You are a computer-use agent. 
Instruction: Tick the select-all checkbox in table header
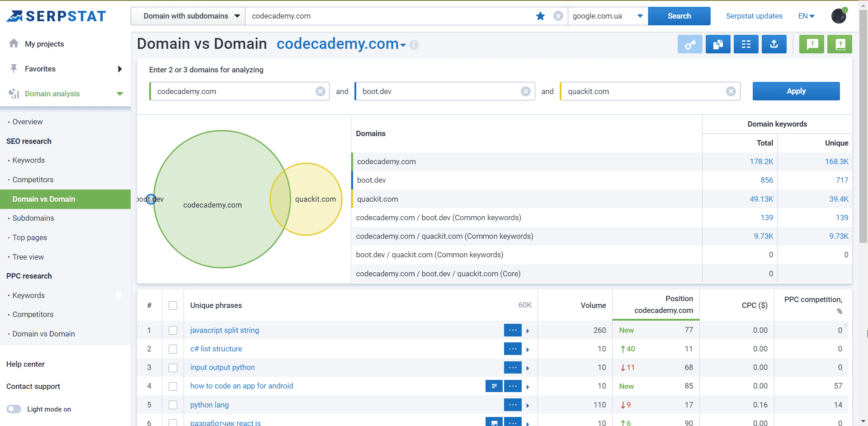coord(173,306)
